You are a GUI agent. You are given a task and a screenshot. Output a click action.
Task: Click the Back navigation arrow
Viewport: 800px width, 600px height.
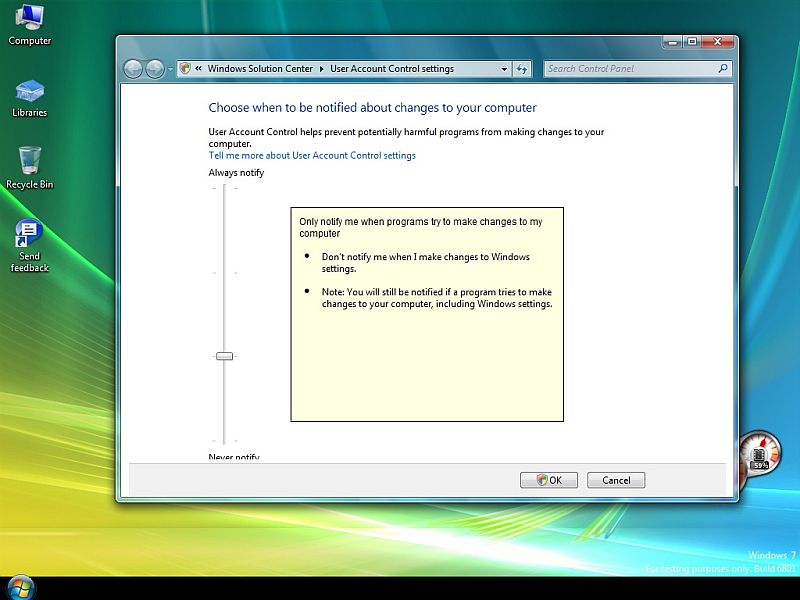coord(132,69)
